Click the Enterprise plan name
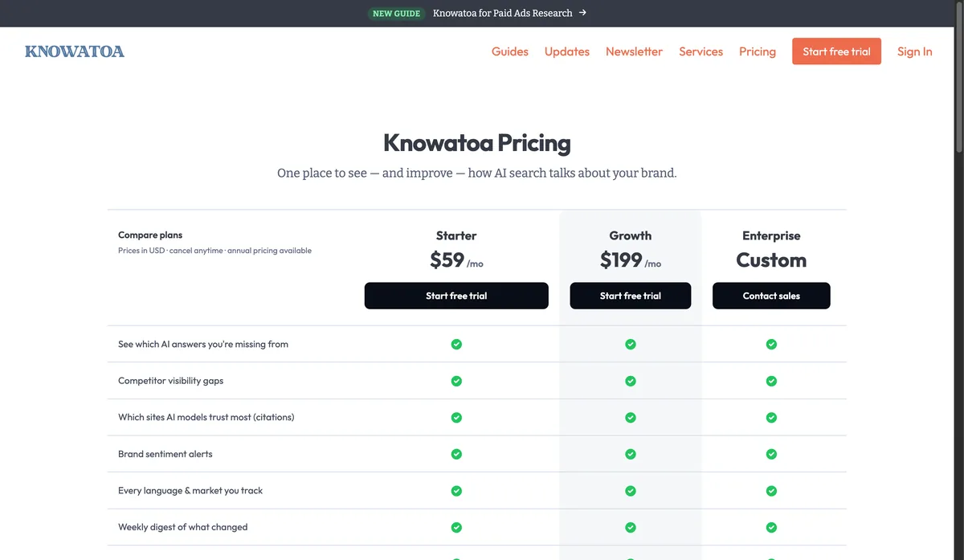This screenshot has height=560, width=964. point(771,235)
